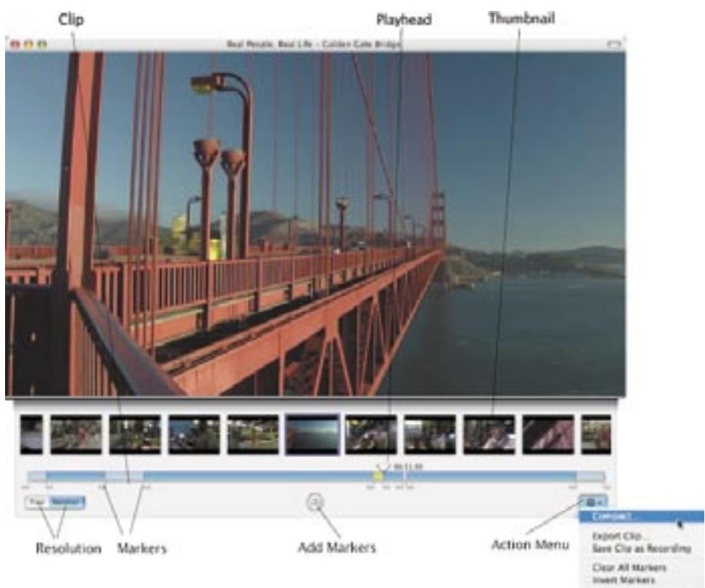Click the round Add Markers button

click(316, 503)
